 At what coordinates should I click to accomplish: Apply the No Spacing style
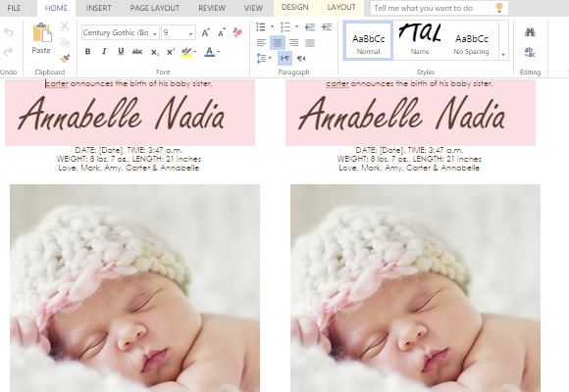point(471,43)
